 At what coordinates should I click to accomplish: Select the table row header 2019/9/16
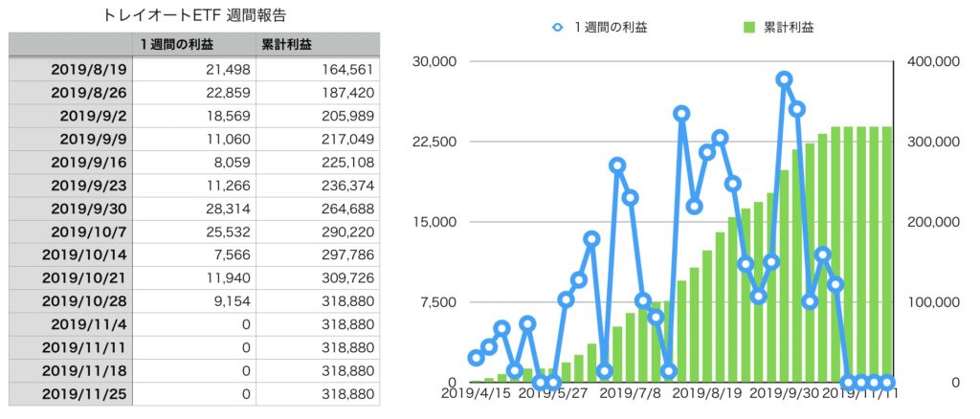click(71, 163)
